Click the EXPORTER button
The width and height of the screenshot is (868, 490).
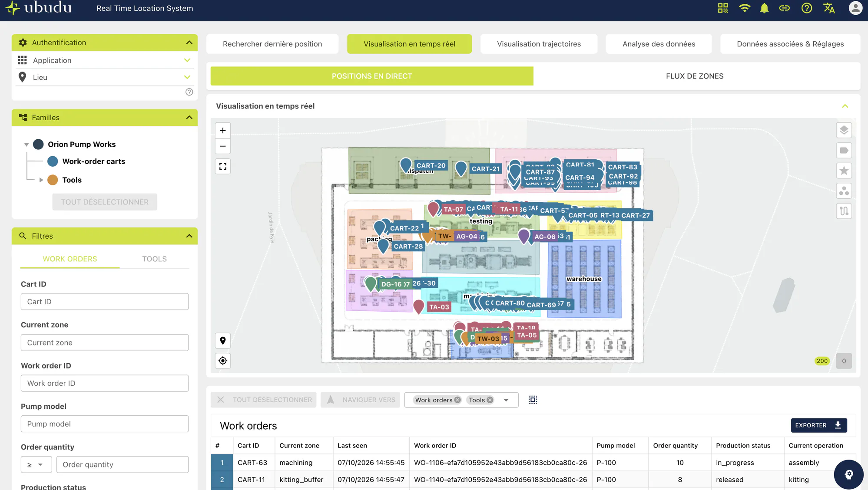point(818,425)
